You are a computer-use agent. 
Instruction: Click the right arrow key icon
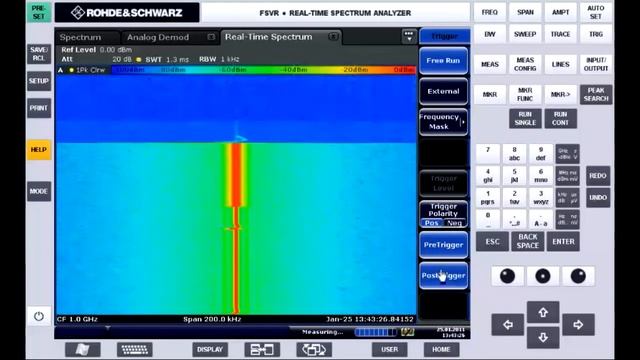point(578,324)
